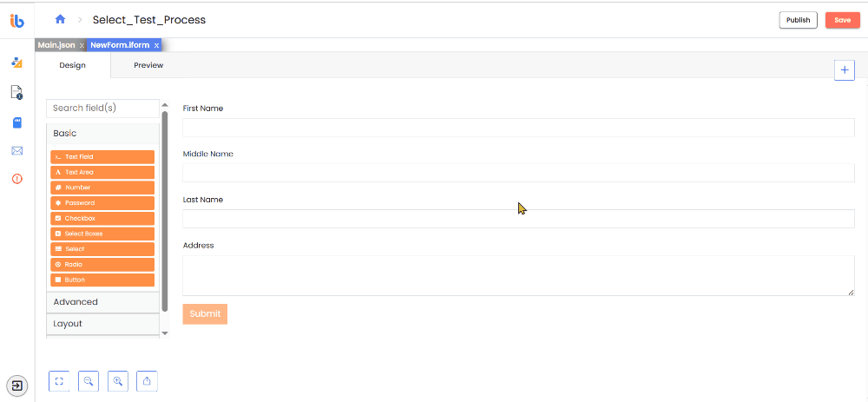Click the fullscreen fit icon
Viewport: 868px width, 402px height.
point(59,381)
